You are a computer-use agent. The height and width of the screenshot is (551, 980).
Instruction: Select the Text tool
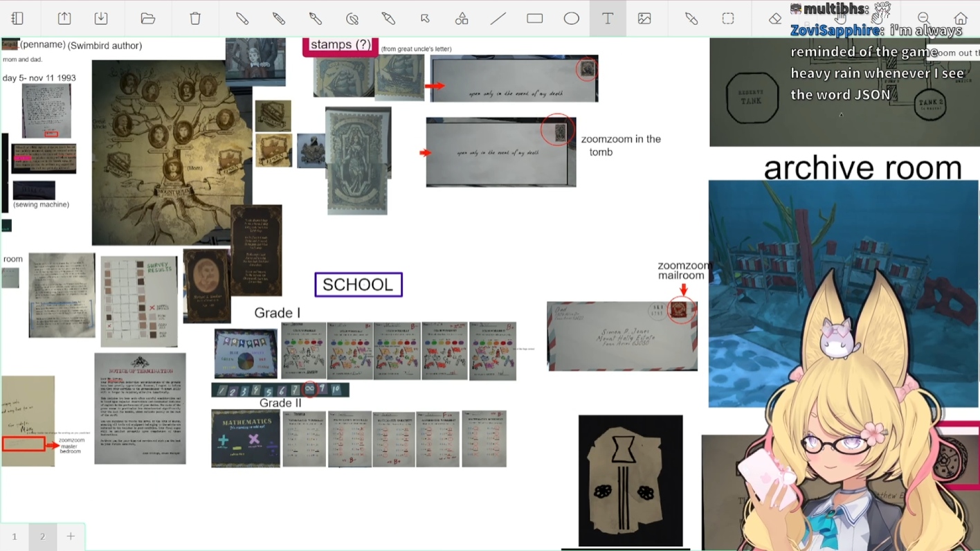608,19
